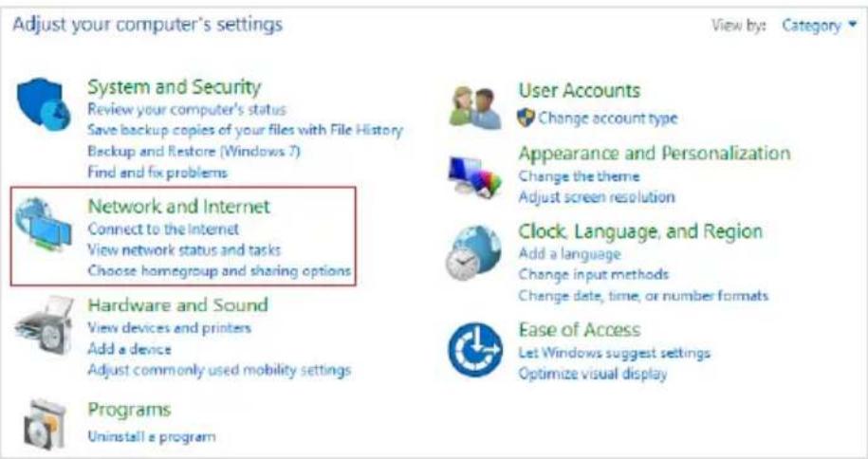Choose Add a device link
Viewport: 868px width, 459px height.
point(130,349)
